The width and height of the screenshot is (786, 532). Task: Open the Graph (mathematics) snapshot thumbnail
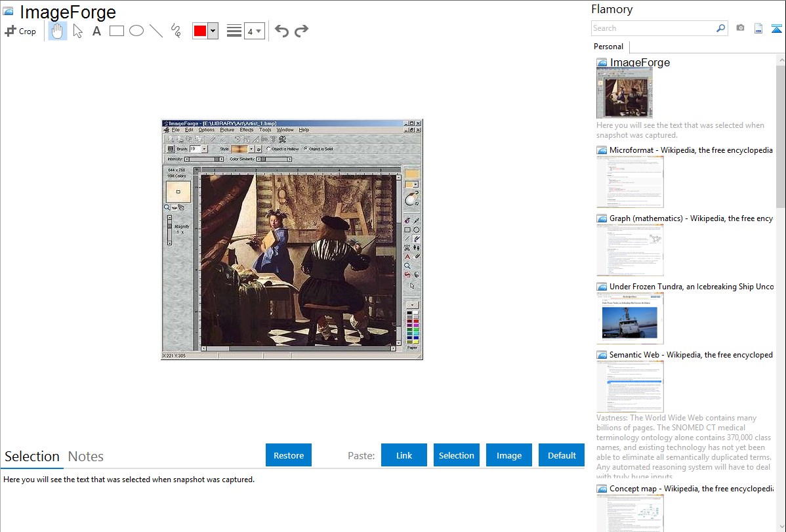630,250
